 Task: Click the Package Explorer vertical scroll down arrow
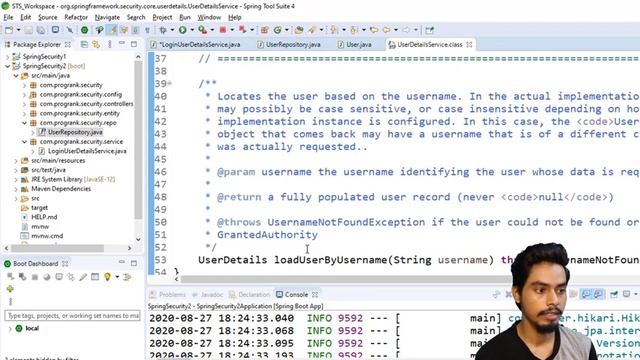138,240
